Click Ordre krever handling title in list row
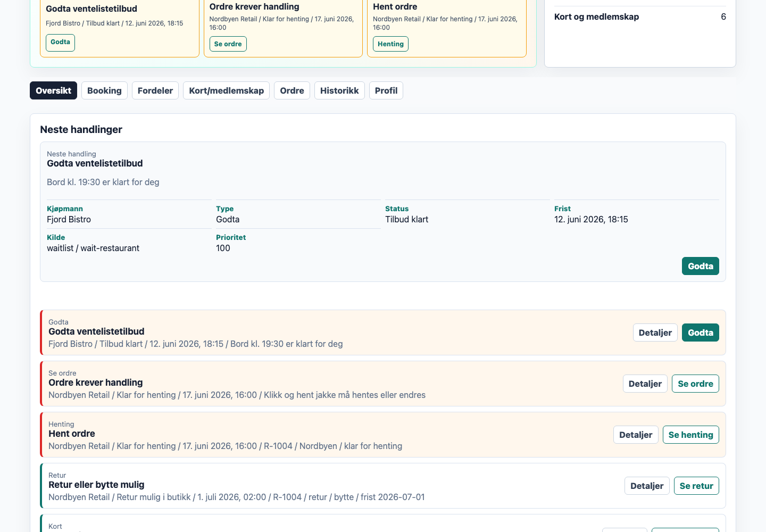Viewport: 766px width, 532px height. [96, 383]
